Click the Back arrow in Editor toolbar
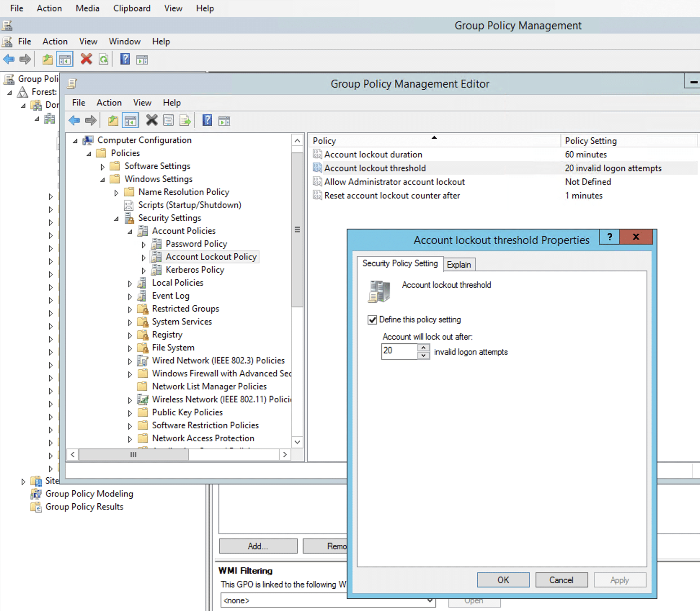 tap(74, 120)
